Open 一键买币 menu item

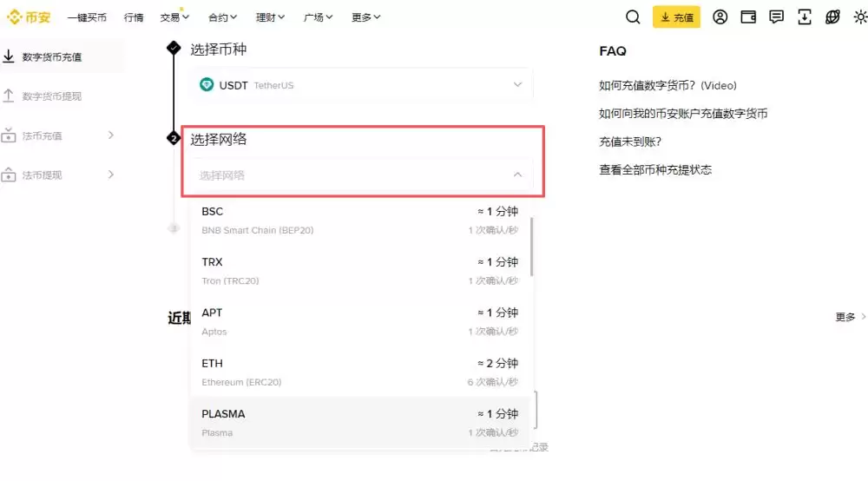[87, 17]
